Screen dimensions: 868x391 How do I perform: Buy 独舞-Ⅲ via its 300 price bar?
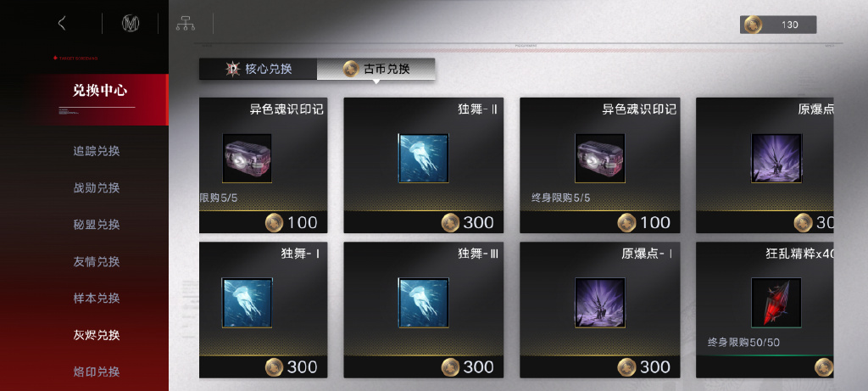[424, 366]
